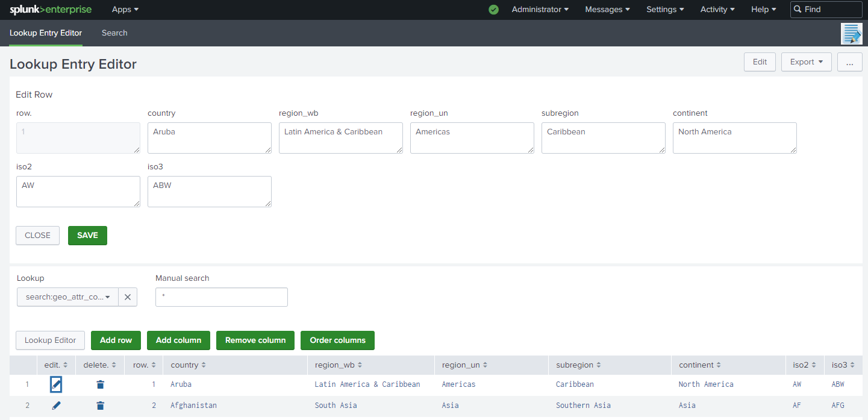The image size is (868, 420).
Task: Click the Lookup Editor button
Action: [50, 340]
